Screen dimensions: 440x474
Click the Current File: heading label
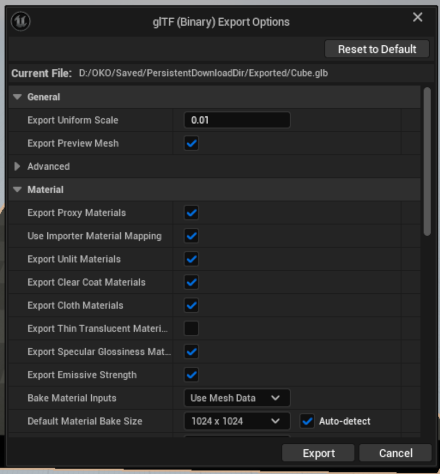[42, 73]
